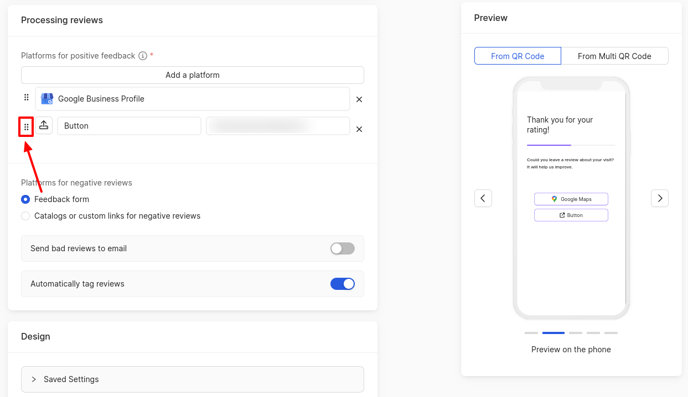Enable Send bad reviews to email toggle
The width and height of the screenshot is (688, 397).
(x=342, y=249)
